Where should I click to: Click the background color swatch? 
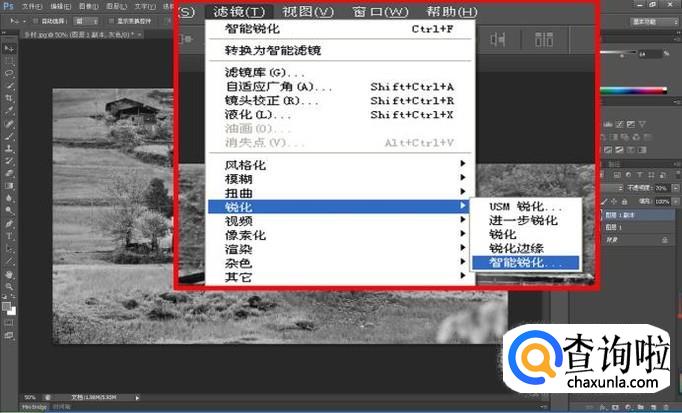[12, 311]
